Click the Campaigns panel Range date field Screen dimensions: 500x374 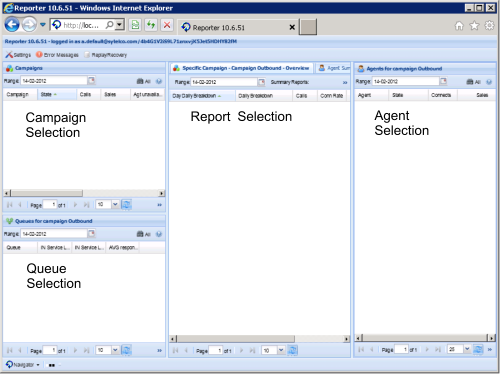[54, 81]
